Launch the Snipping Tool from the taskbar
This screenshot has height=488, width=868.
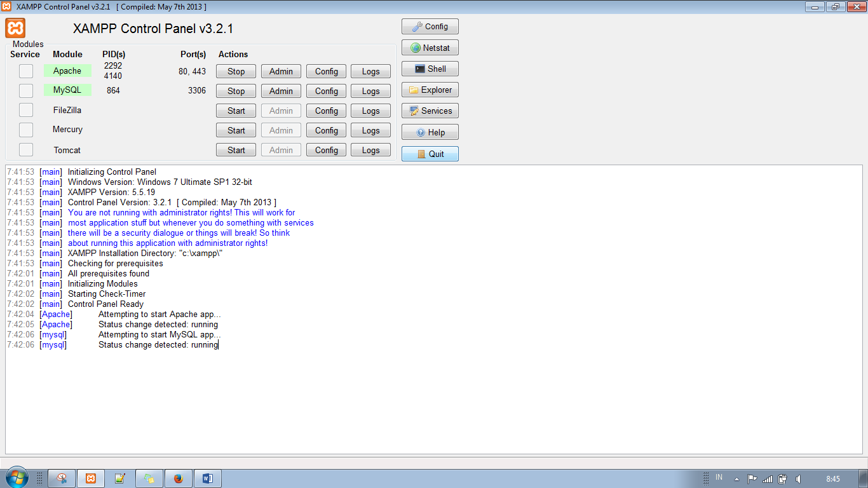(x=61, y=478)
